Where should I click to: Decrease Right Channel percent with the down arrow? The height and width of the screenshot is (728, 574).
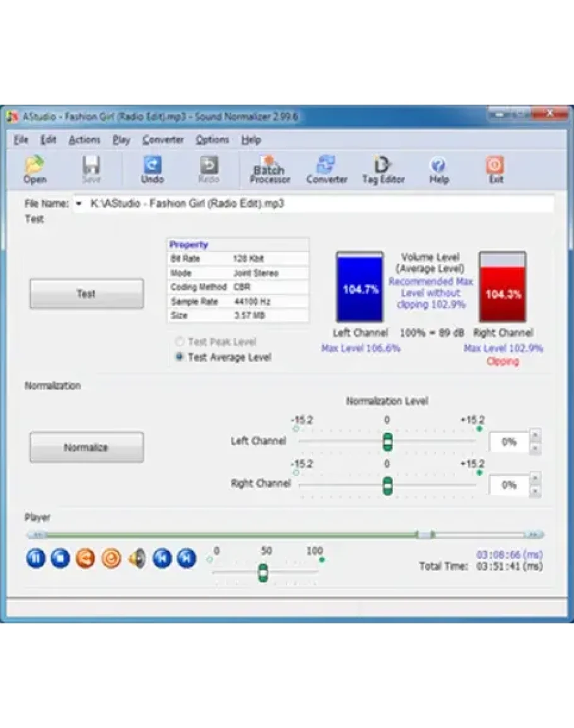pos(536,492)
